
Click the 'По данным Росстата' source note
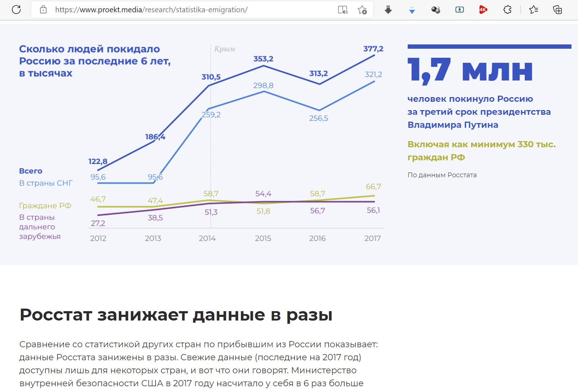tap(442, 175)
